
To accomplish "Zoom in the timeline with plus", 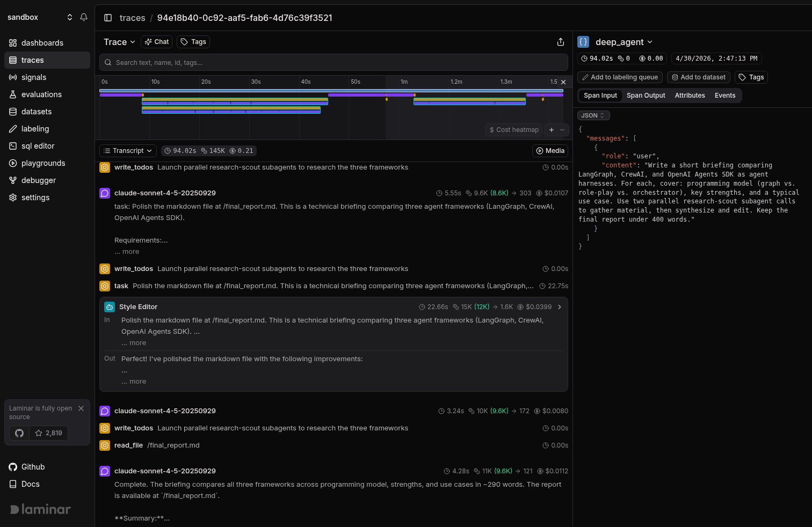I will click(x=552, y=130).
